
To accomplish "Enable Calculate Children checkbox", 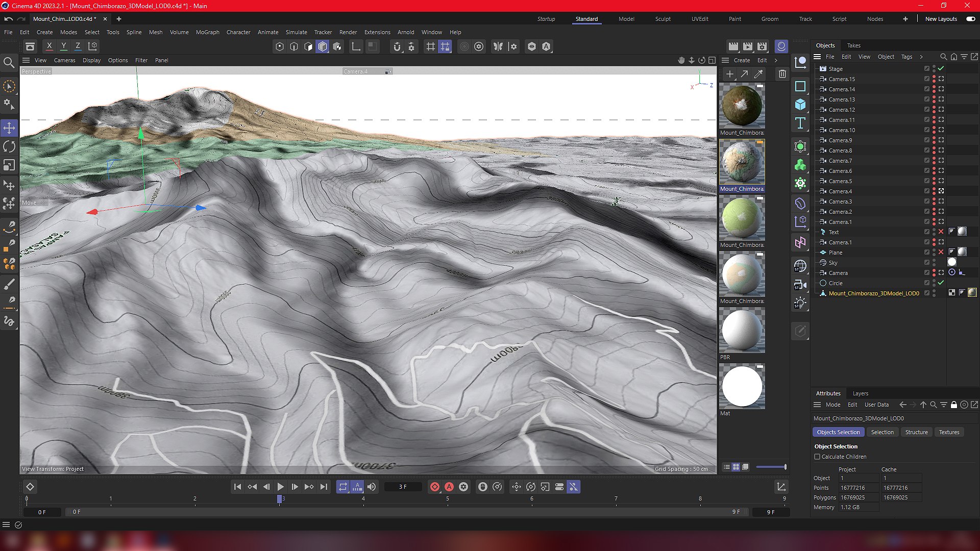I will click(817, 457).
